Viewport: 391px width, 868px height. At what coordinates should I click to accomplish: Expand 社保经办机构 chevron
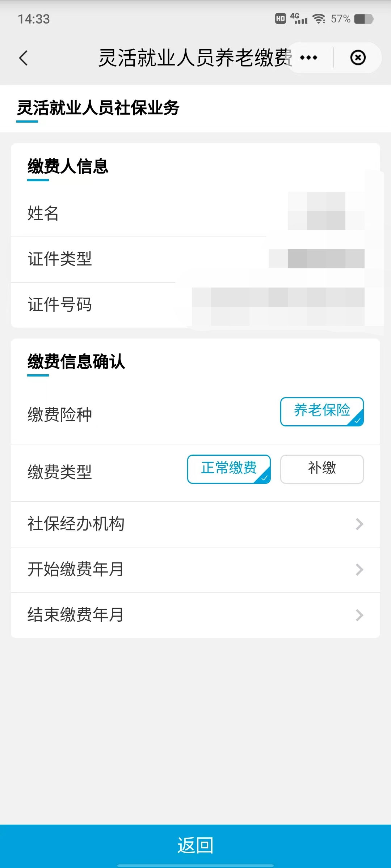[359, 524]
